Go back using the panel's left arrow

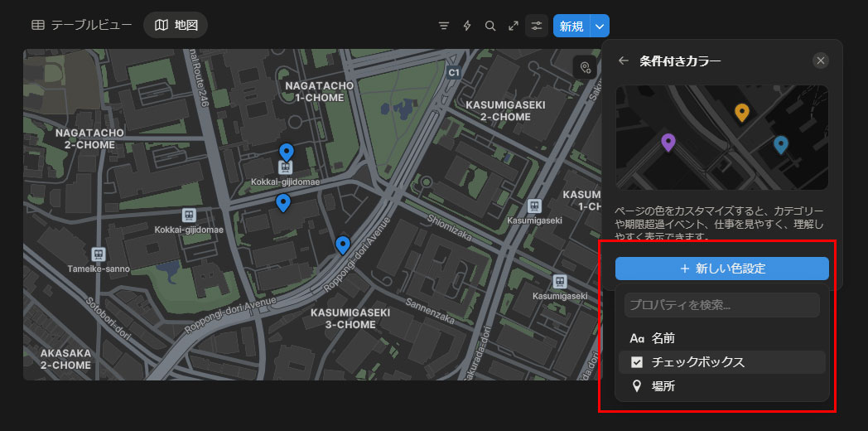point(624,61)
